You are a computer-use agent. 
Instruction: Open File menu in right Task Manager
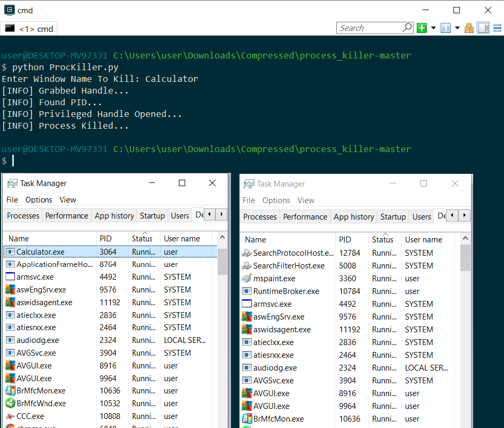coord(249,200)
